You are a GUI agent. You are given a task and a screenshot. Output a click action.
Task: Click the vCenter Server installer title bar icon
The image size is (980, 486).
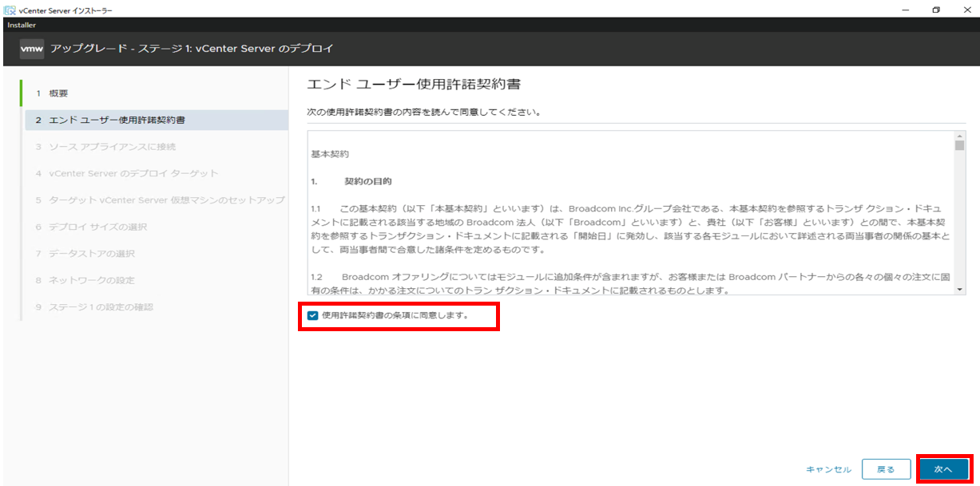pyautogui.click(x=10, y=9)
